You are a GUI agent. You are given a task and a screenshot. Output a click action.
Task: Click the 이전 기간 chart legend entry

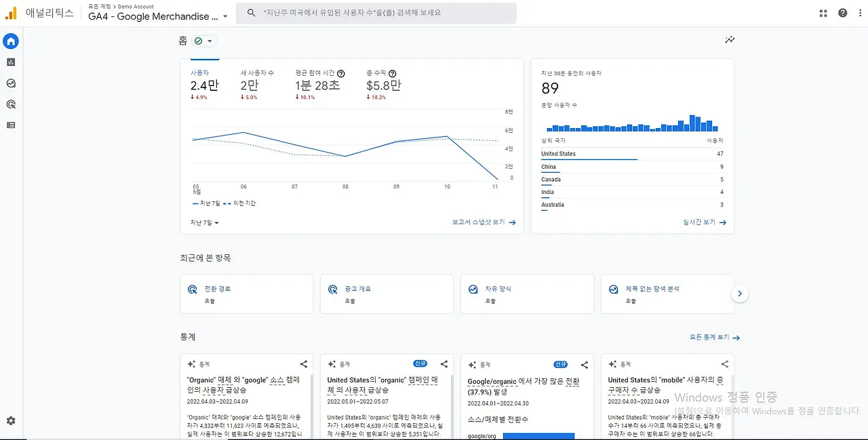click(239, 203)
